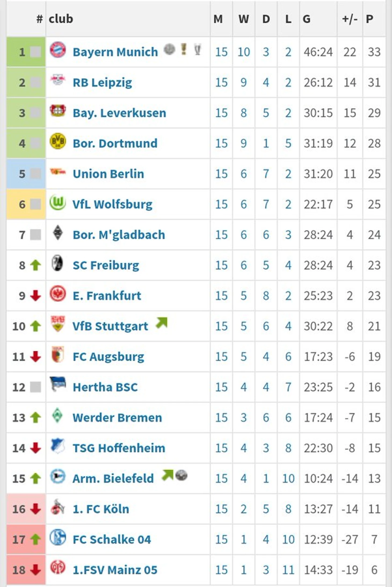
Task: Open the 1.FSV Mainz 05 link
Action: [115, 570]
